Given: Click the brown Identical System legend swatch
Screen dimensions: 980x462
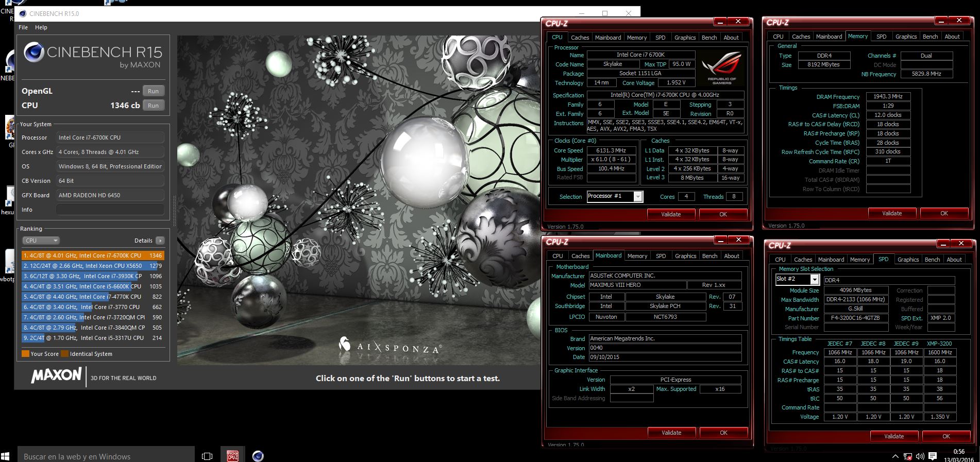Looking at the screenshot, I should click(x=64, y=354).
